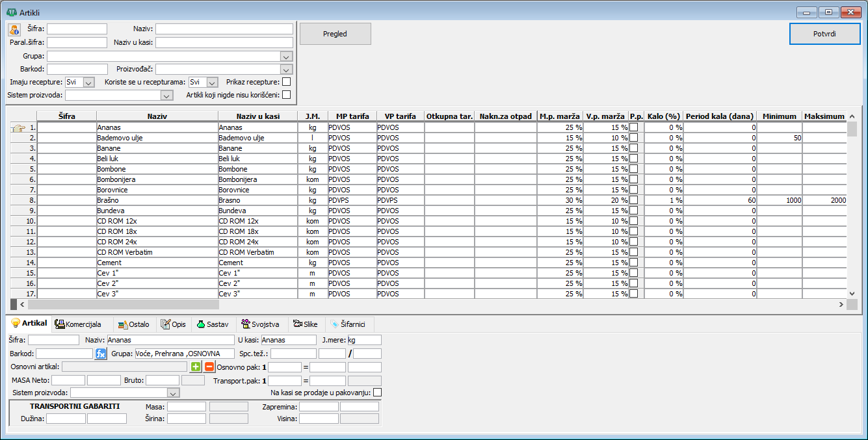The image size is (868, 440).
Task: Switch to the Šifarnici tab
Action: tap(350, 324)
